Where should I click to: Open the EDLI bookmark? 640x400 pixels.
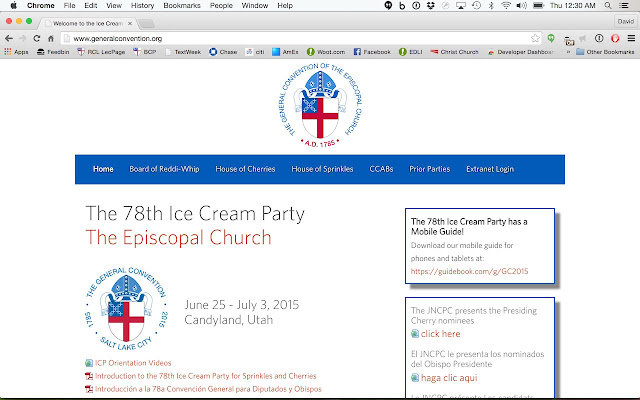pos(411,52)
